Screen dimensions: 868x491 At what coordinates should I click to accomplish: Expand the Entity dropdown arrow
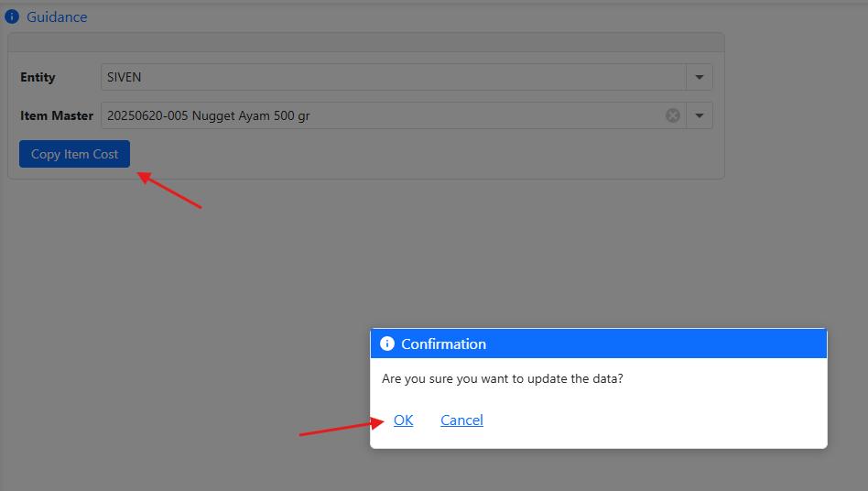tap(700, 77)
